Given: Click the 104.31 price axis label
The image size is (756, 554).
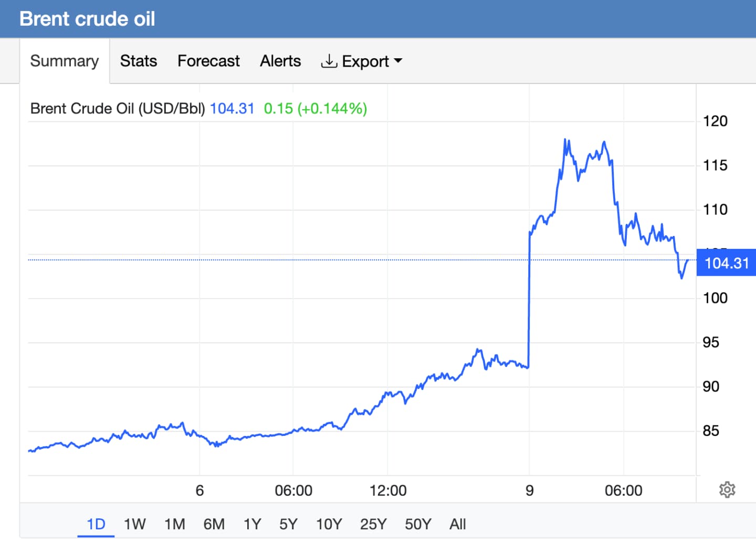Looking at the screenshot, I should pos(726,263).
